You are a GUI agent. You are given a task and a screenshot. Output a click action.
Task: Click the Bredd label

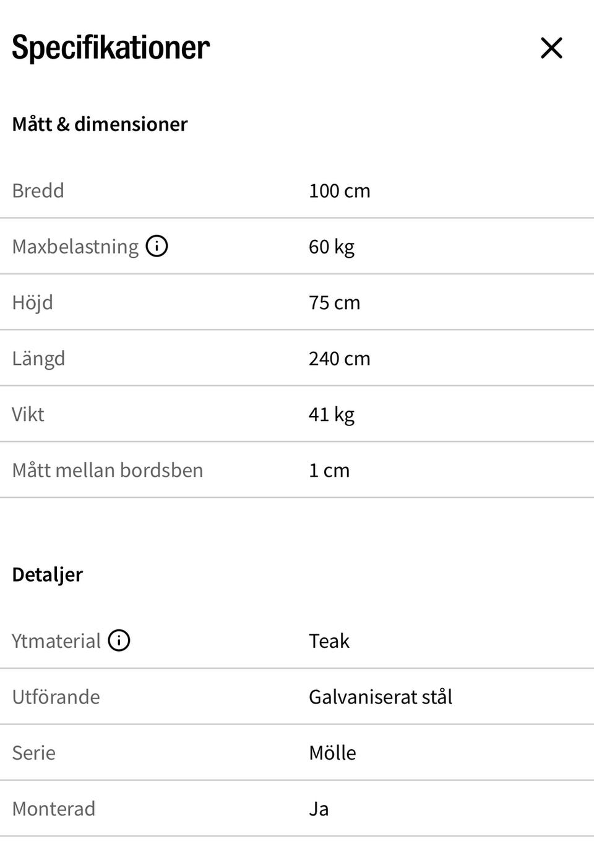tap(38, 190)
